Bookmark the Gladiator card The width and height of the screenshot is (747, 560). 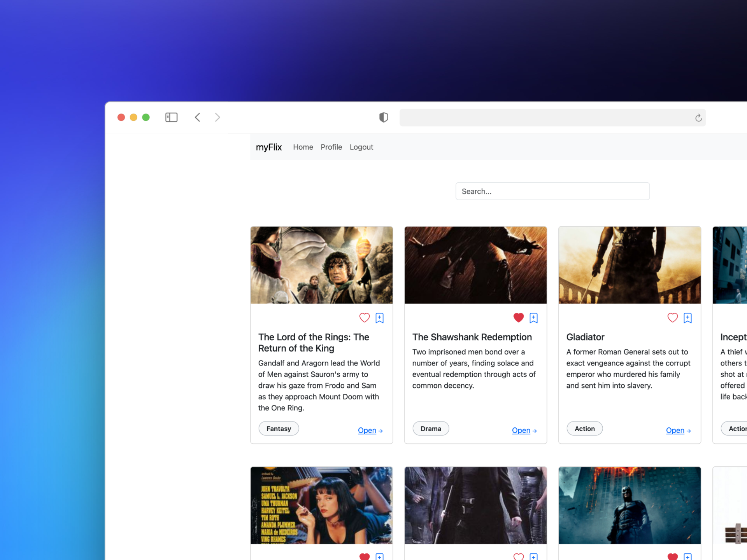688,318
